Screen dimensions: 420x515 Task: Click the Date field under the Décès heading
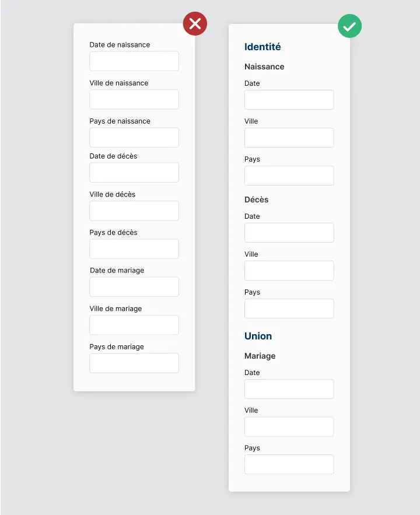[x=289, y=233]
